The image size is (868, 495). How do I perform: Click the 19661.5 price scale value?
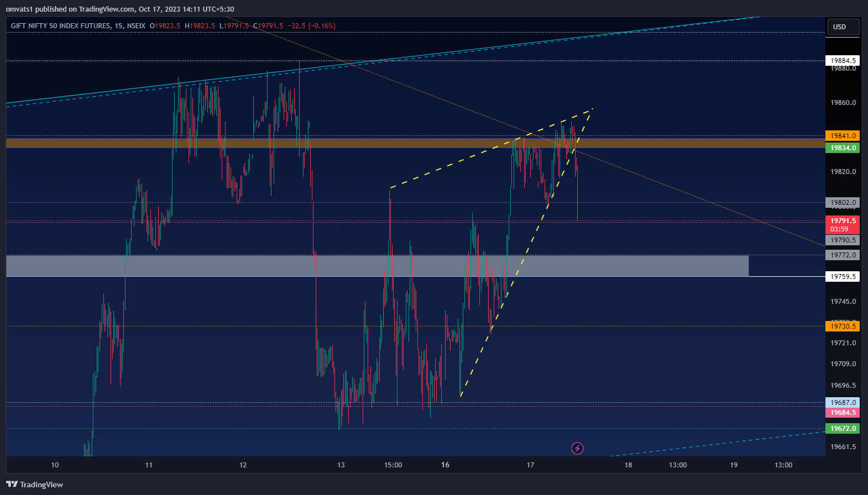[843, 447]
